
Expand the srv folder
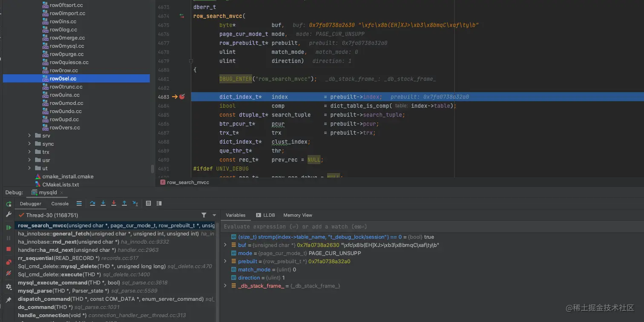pyautogui.click(x=29, y=135)
